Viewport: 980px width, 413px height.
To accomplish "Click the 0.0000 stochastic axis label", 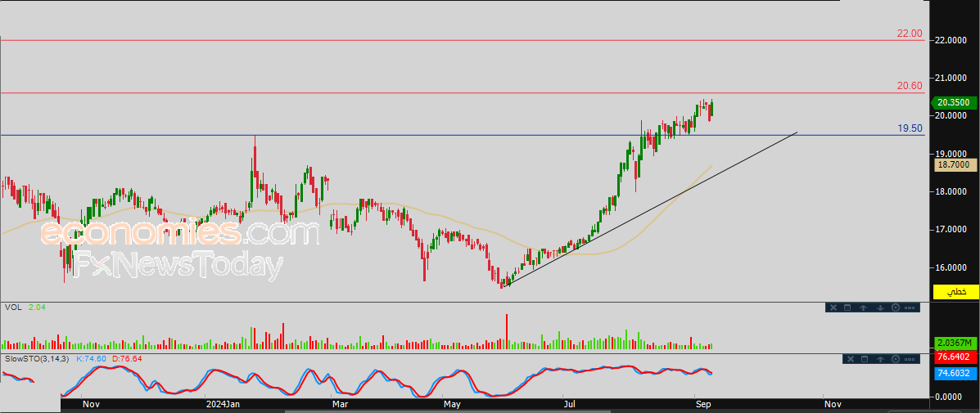I will click(950, 397).
